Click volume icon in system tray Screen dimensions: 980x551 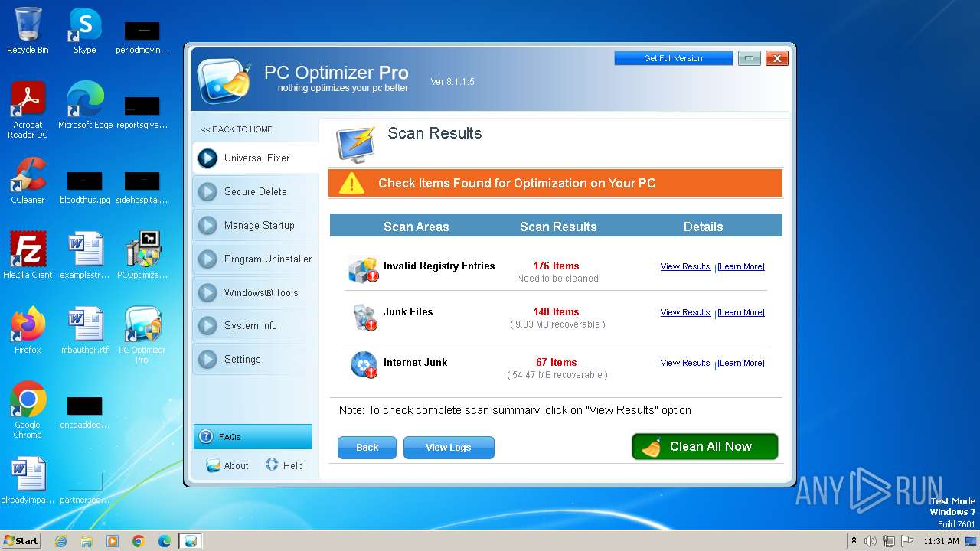pyautogui.click(x=871, y=541)
